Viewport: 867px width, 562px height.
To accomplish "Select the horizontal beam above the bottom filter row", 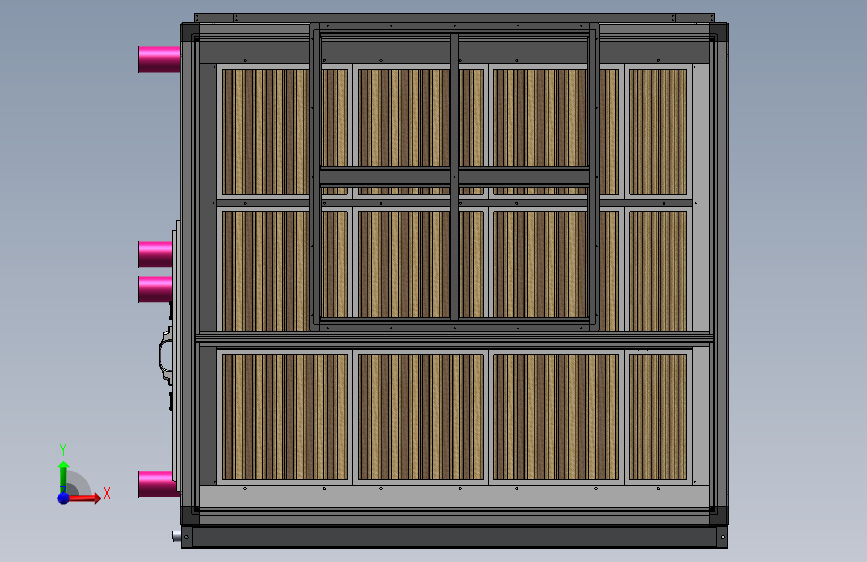I will coord(455,338).
